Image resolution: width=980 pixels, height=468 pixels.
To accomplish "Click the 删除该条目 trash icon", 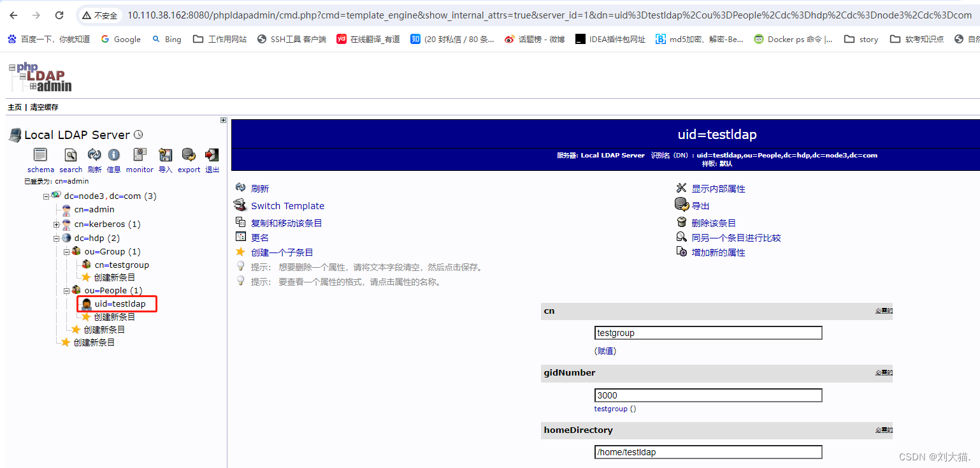I will 681,223.
